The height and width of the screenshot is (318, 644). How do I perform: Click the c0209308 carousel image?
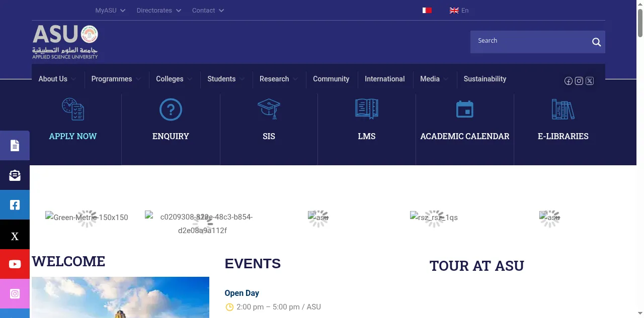tap(202, 224)
